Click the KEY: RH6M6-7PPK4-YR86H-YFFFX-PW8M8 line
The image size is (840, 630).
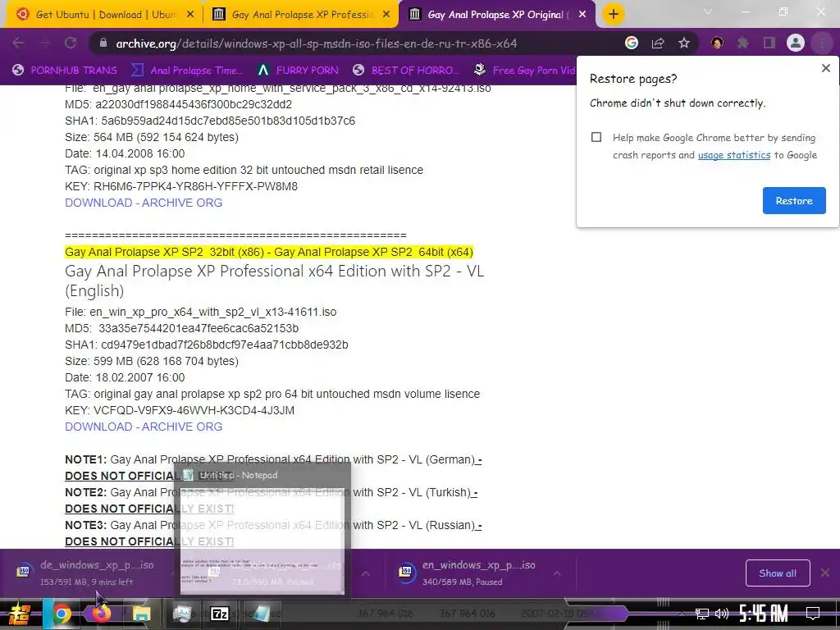[x=181, y=186]
